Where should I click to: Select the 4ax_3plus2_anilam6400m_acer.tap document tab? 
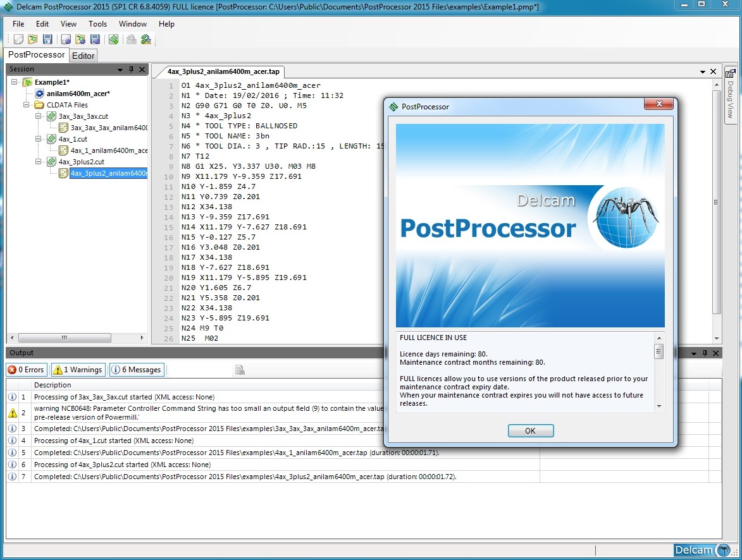[x=223, y=71]
